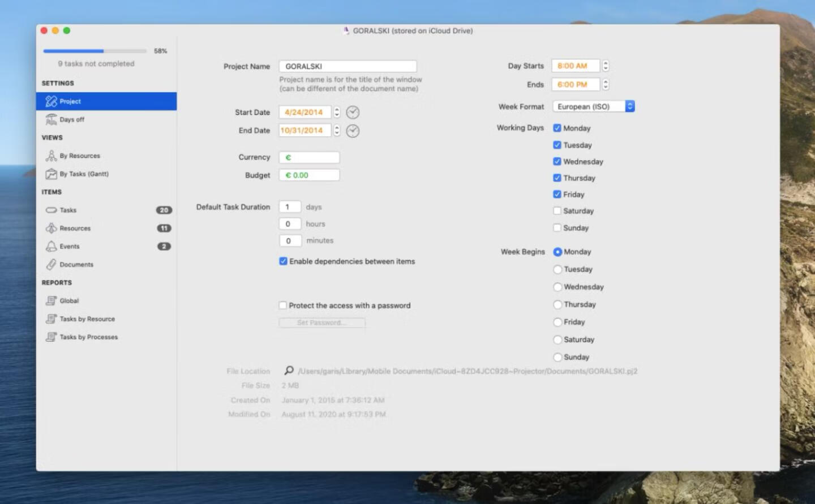Set Week Begins to Sunday

click(x=557, y=357)
